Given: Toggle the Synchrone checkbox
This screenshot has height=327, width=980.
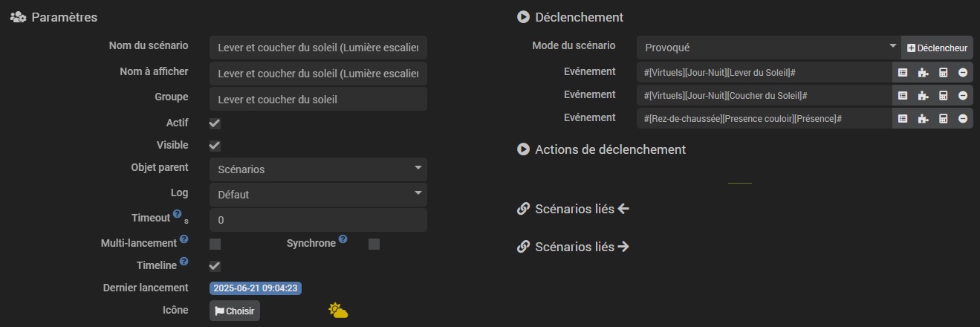Looking at the screenshot, I should click(x=374, y=244).
